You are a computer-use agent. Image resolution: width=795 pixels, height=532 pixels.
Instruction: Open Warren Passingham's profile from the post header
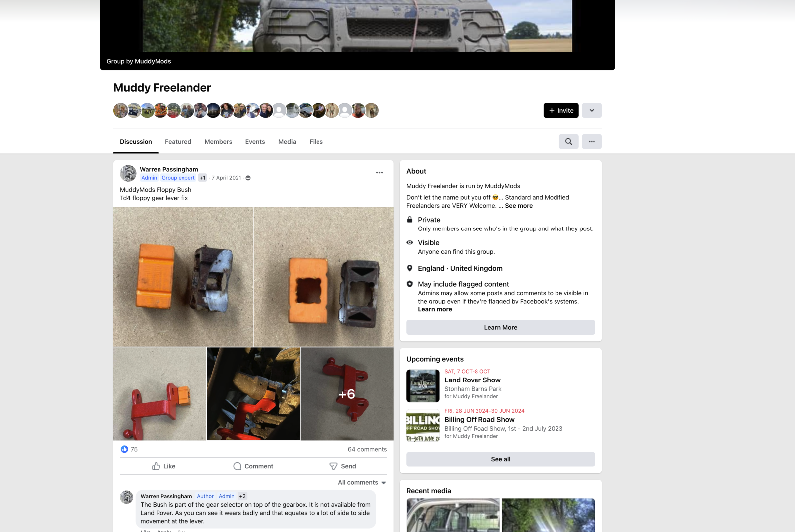[169, 169]
